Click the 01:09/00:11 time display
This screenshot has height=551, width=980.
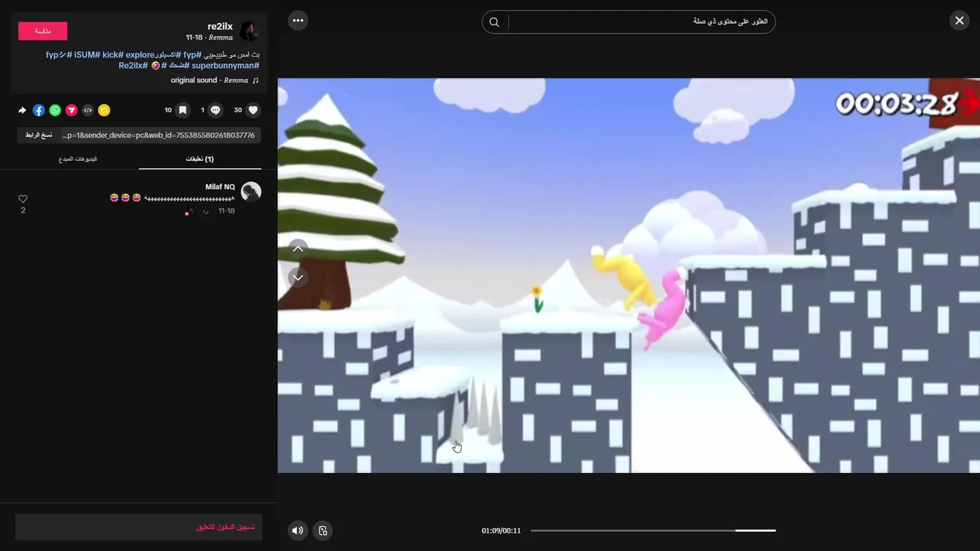[x=501, y=530]
